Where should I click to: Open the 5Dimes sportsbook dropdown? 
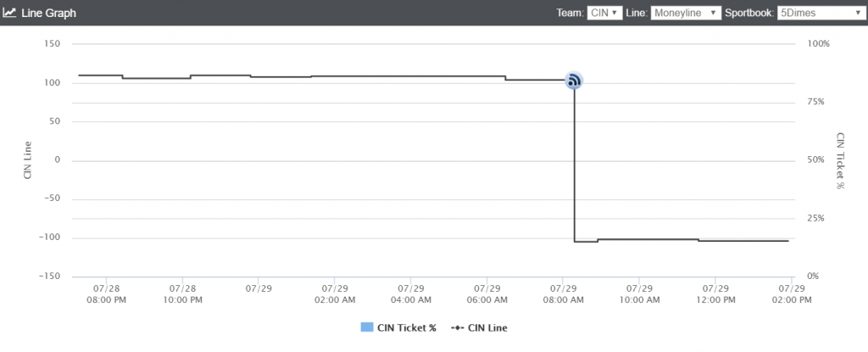click(820, 13)
